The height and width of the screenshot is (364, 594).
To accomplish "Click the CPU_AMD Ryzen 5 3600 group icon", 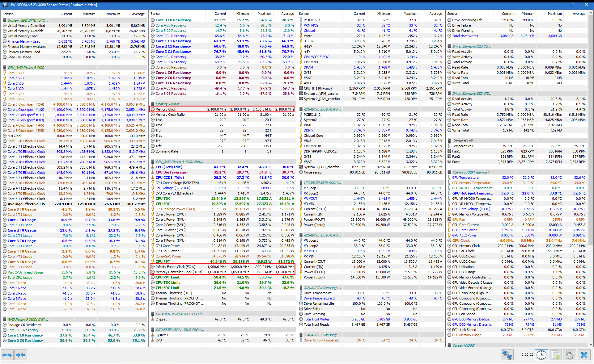I will (5, 68).
